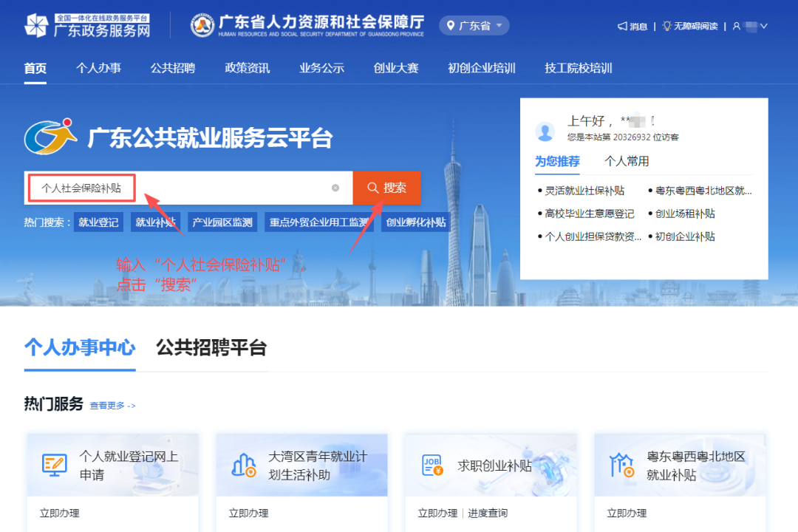Click the JOB icon on 求职创业补贴 card
This screenshot has height=532, width=798.
click(432, 465)
